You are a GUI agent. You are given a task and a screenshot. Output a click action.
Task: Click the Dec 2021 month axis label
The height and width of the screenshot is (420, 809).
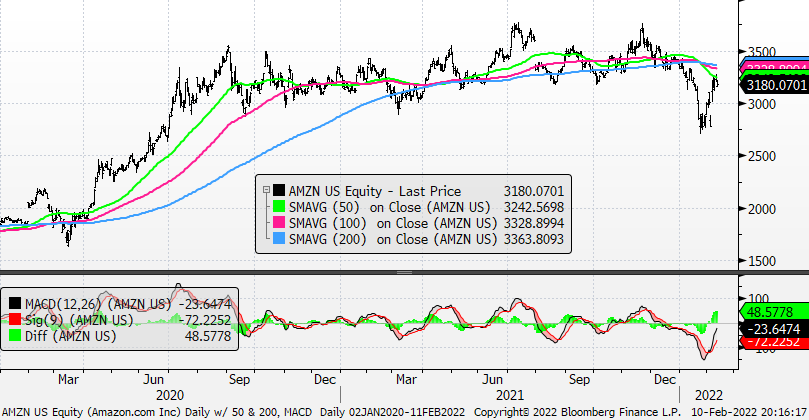[665, 379]
